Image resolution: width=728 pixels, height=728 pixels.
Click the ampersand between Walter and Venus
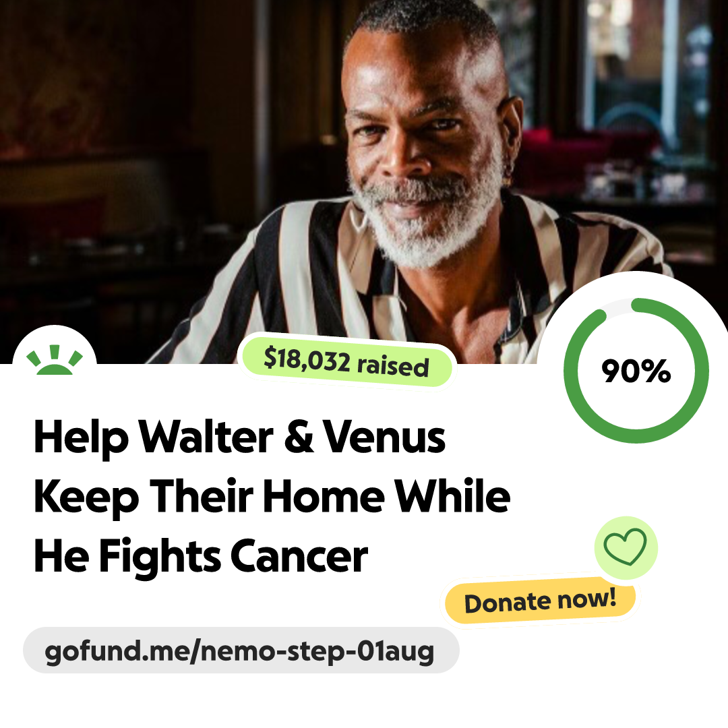[299, 437]
